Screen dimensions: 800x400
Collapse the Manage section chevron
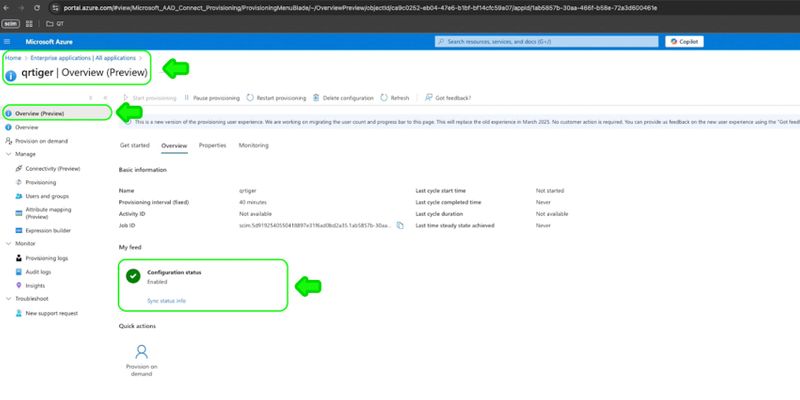tap(8, 154)
